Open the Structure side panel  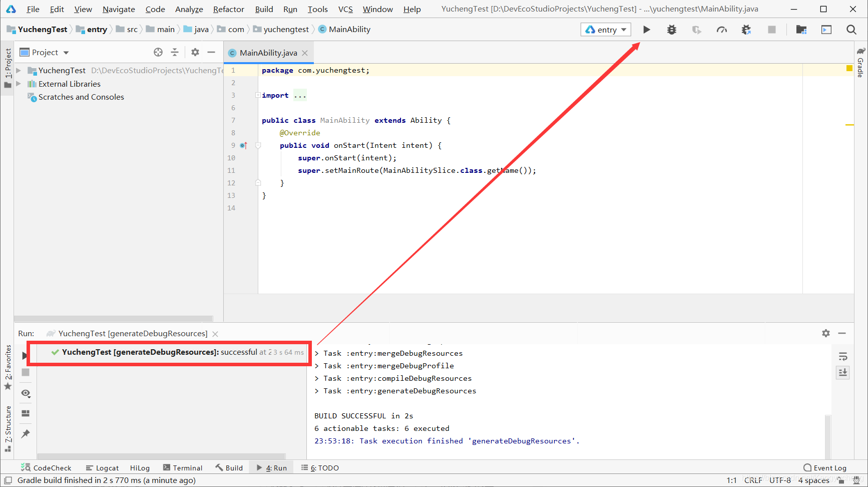tap(8, 428)
